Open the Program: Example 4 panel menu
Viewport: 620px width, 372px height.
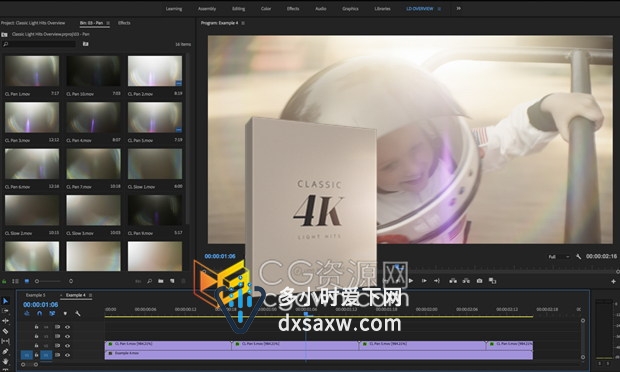pyautogui.click(x=243, y=23)
